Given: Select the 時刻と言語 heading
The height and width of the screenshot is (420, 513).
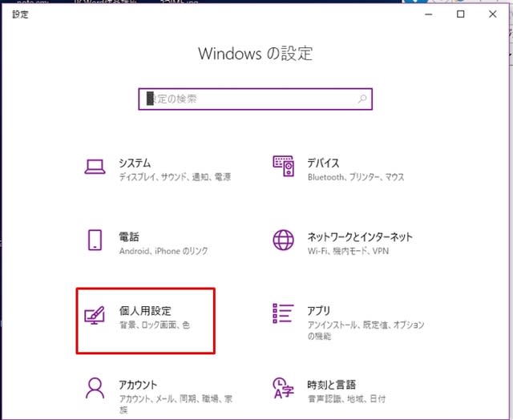Looking at the screenshot, I should [331, 385].
